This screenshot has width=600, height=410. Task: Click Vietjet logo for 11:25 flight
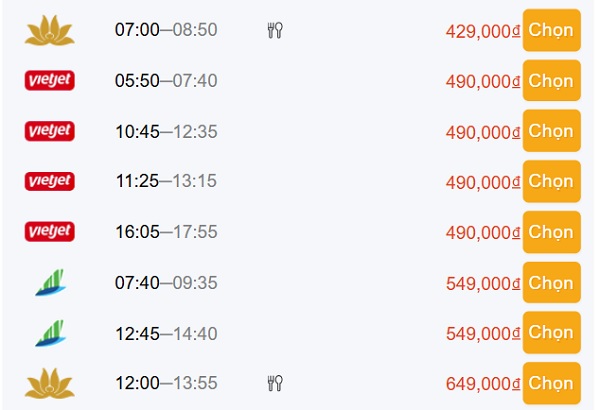pyautogui.click(x=49, y=181)
